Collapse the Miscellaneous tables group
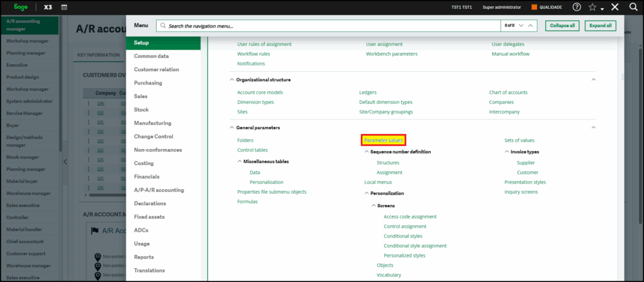The width and height of the screenshot is (644, 282). [x=240, y=161]
